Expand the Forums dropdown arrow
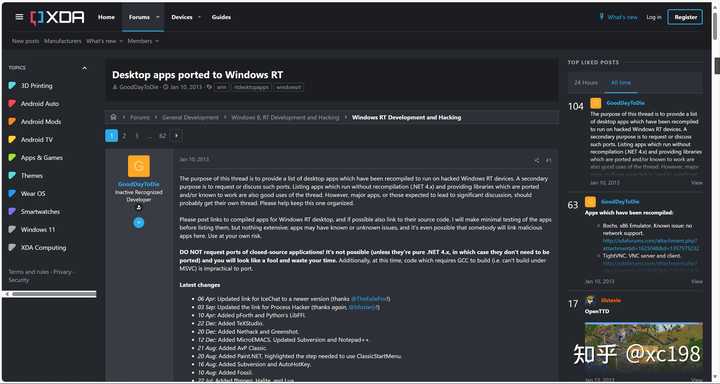Image resolution: width=720 pixels, height=384 pixels. tap(158, 17)
